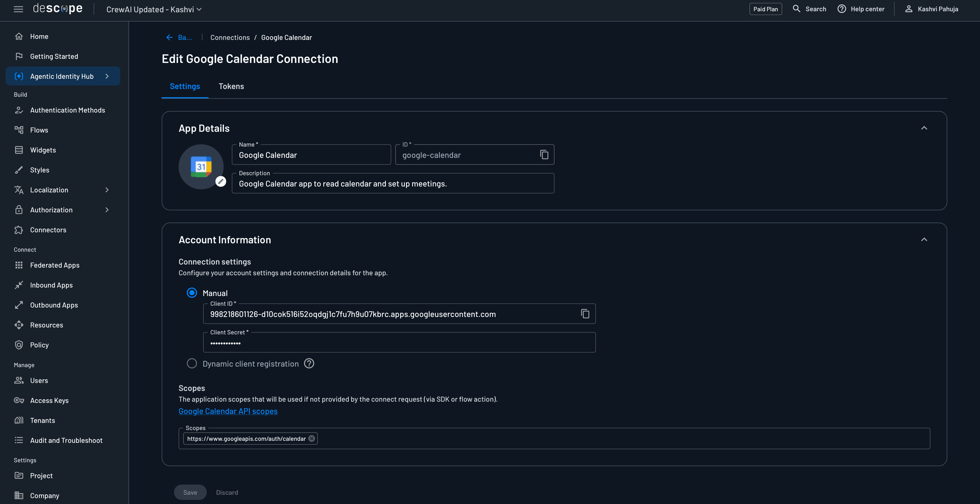
Task: Select the Manual radio button
Action: coord(192,293)
